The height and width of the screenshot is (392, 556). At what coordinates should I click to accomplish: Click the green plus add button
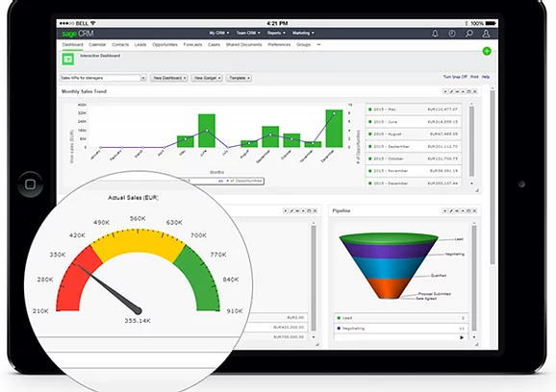coord(487,51)
